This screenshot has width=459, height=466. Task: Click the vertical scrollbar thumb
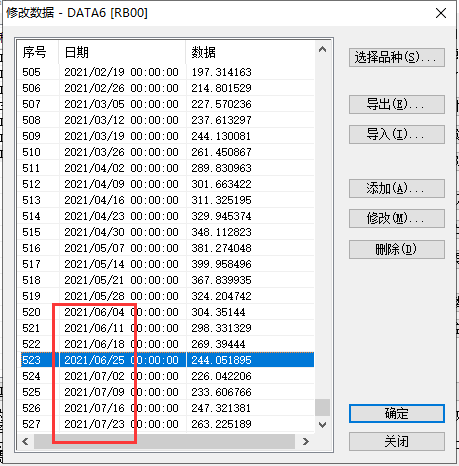[322, 407]
